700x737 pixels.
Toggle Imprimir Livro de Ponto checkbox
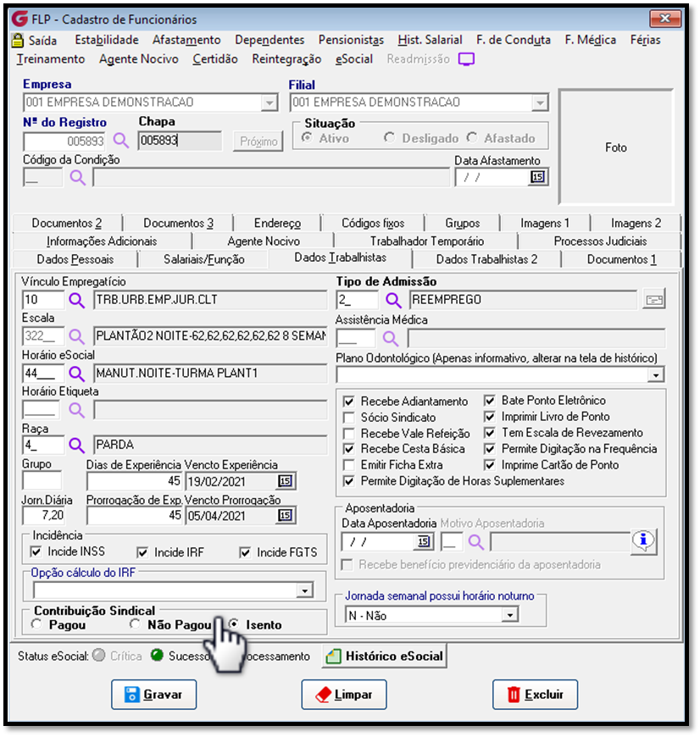coord(490,417)
